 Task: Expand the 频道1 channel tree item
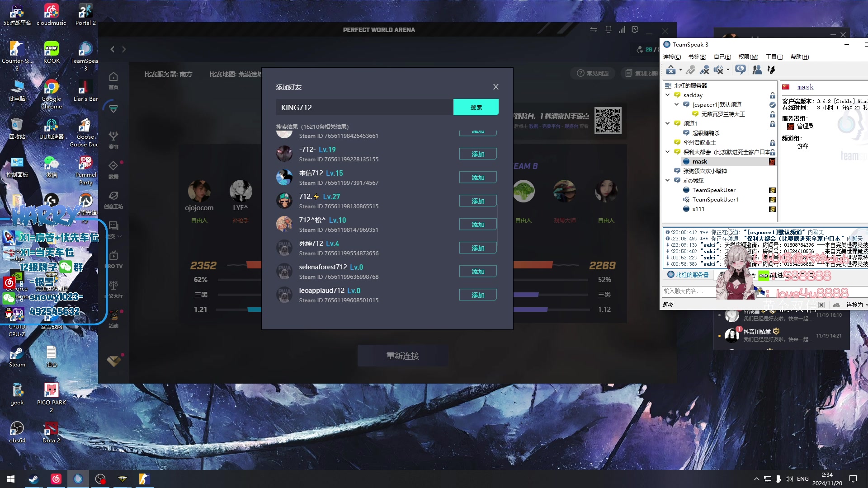tap(667, 123)
